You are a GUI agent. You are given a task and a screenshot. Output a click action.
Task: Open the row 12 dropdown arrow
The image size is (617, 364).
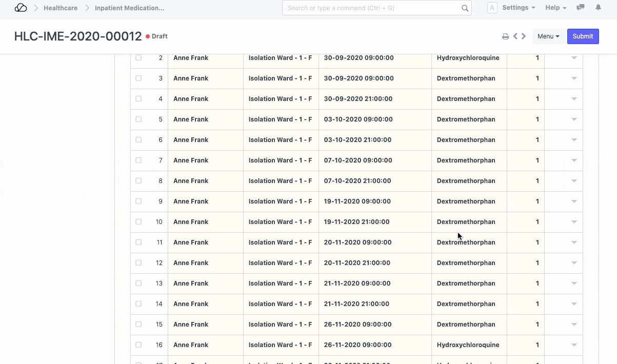(574, 263)
